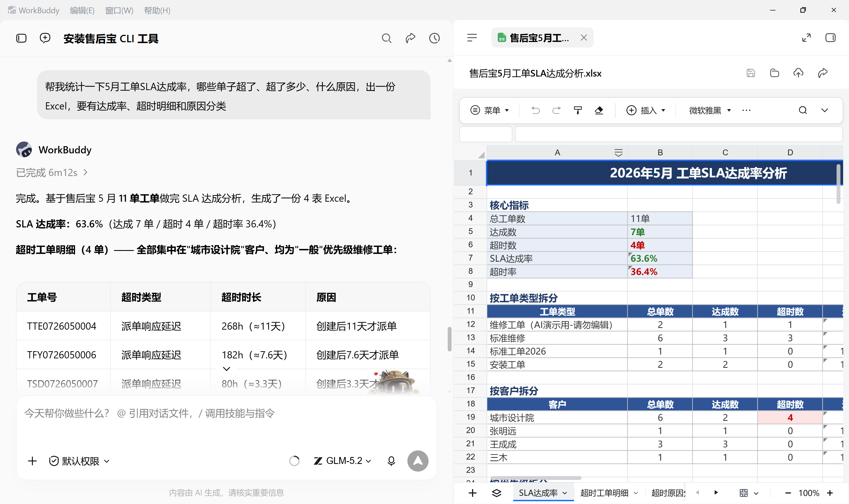The image size is (849, 504).
Task: Zoom out the spreadsheet view
Action: click(788, 493)
